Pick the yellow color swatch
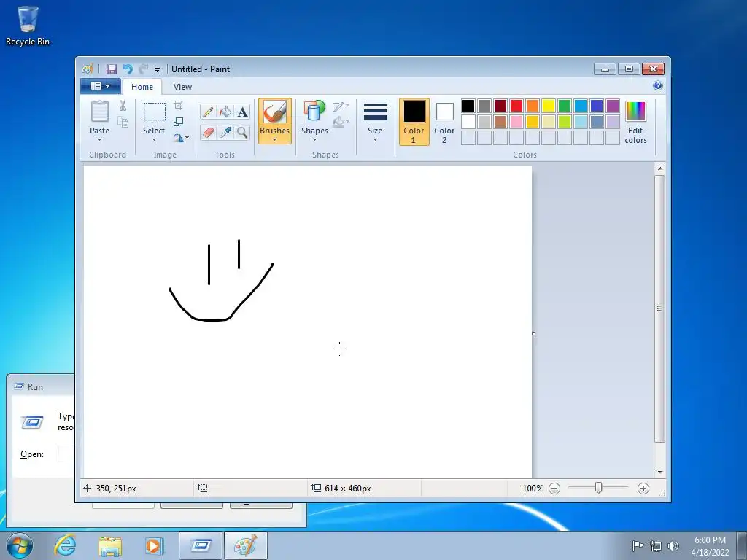 [x=549, y=105]
